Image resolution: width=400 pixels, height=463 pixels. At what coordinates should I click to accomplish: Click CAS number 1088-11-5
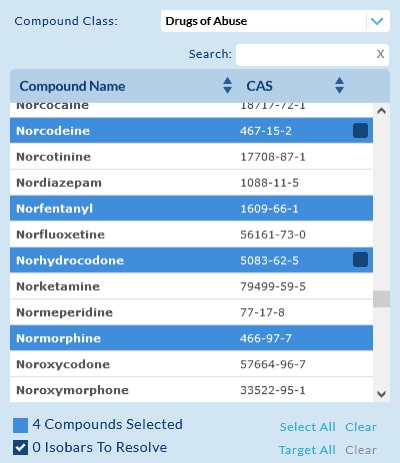[x=269, y=183]
